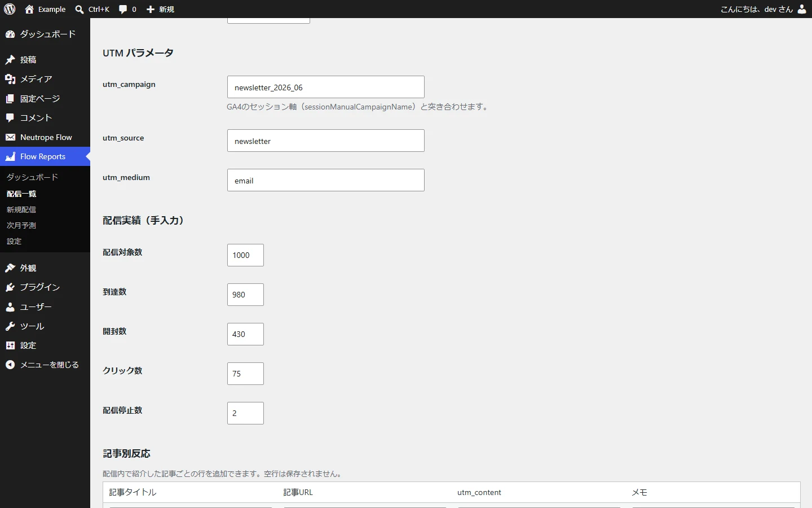Screen dimensions: 812x508
Task: Click the 記事別反応 heading
Action: point(127,454)
